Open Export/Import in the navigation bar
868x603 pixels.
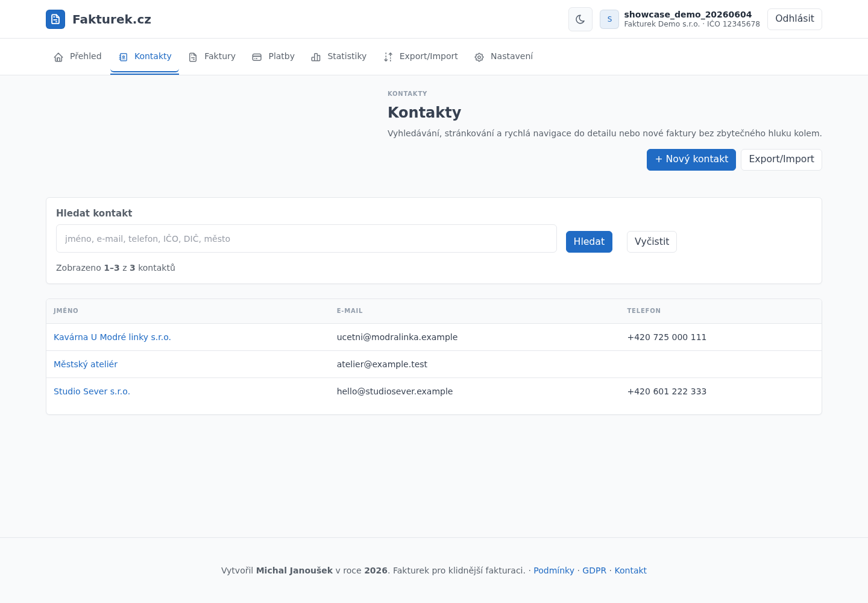(x=421, y=57)
